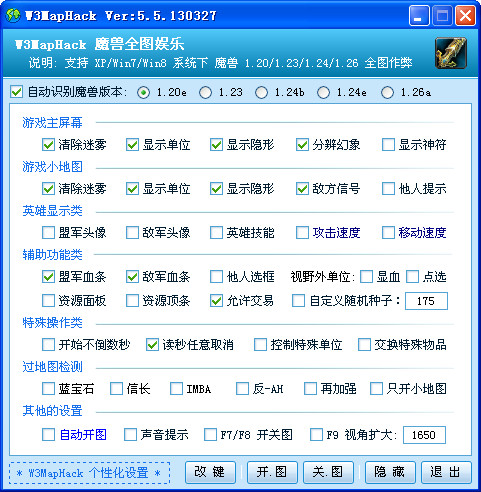Enable the 开始不倒数秒 checkbox
The image size is (481, 492).
pyautogui.click(x=48, y=345)
